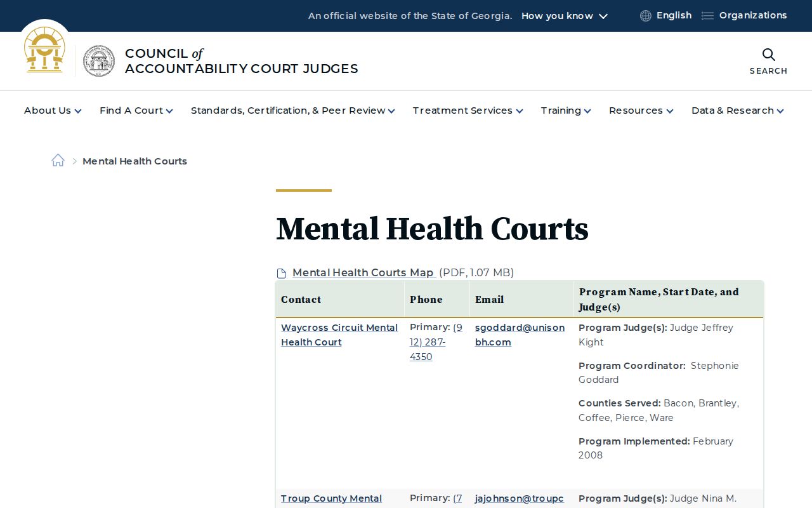Click the Georgia state gold logo
Viewport: 812px width, 508px height.
pyautogui.click(x=44, y=50)
